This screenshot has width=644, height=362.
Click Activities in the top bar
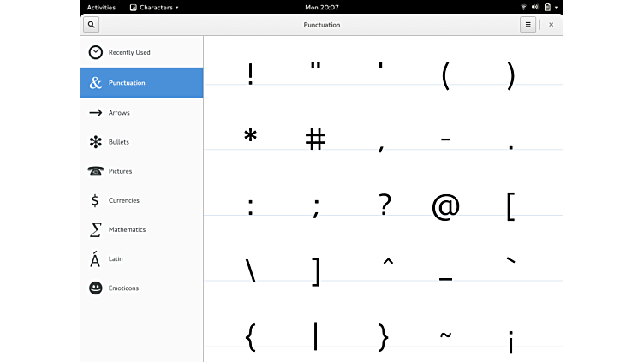[101, 7]
